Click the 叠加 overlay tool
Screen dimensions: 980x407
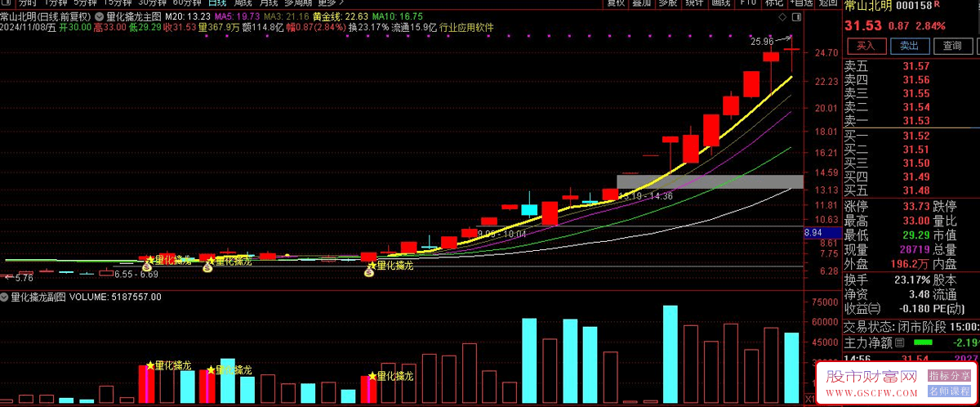coord(641,2)
